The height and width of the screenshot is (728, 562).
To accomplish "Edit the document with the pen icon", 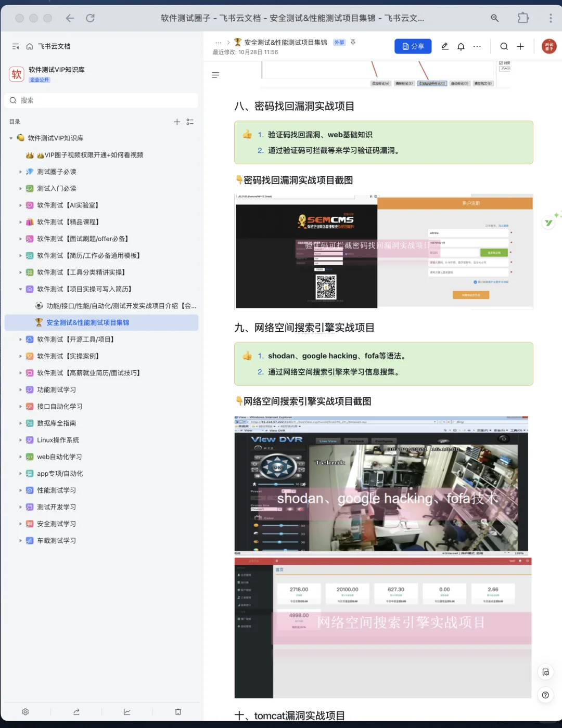I will (444, 46).
